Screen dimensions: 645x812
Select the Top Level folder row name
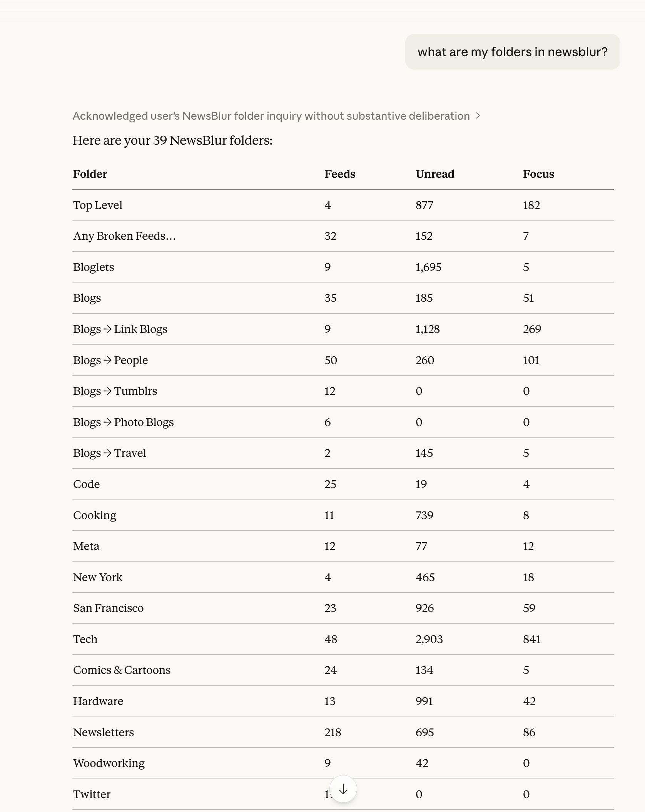coord(98,205)
